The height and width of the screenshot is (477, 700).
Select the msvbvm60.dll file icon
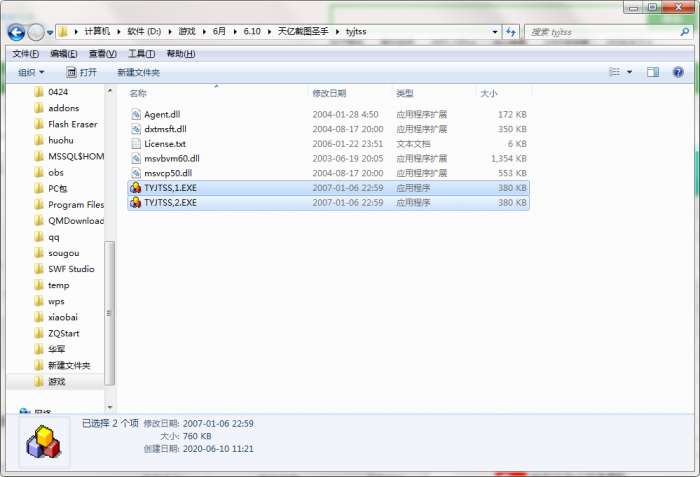tap(136, 159)
